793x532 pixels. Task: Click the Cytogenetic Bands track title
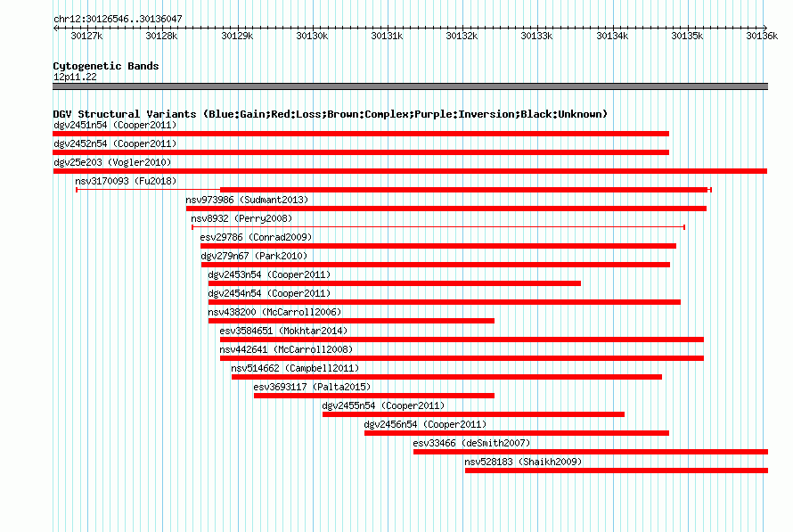pyautogui.click(x=106, y=66)
